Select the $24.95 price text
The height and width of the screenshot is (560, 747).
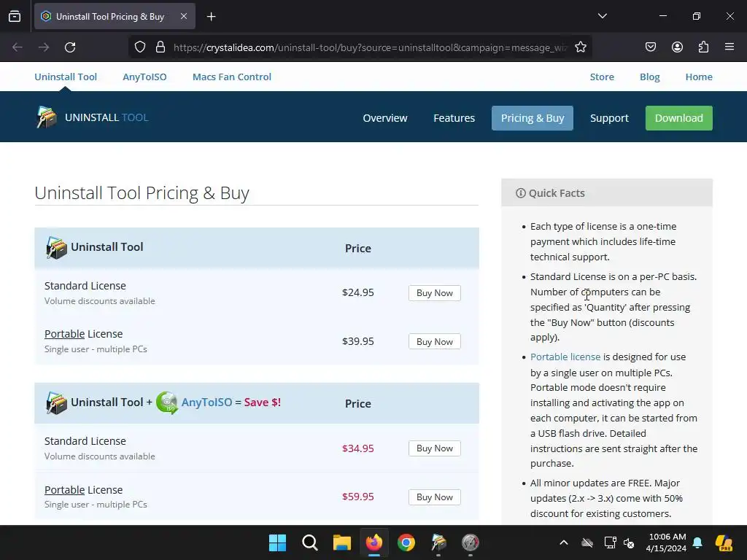point(357,292)
